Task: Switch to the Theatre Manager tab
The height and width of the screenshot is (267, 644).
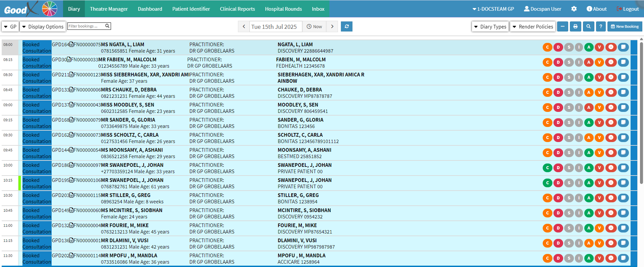Action: click(x=109, y=9)
